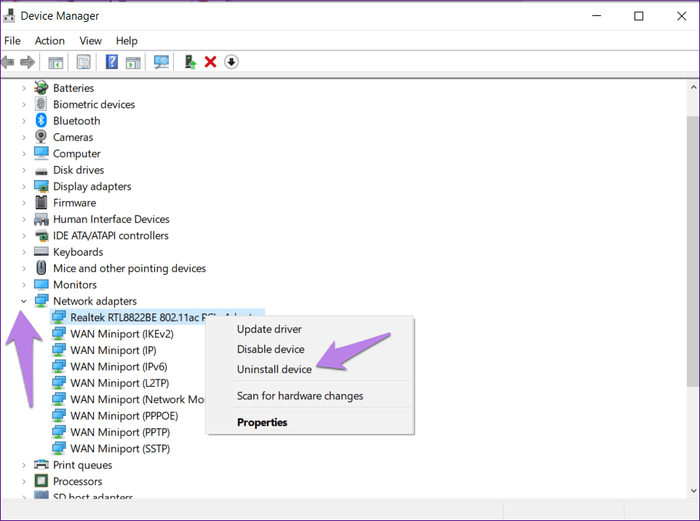700x521 pixels.
Task: Click the vertical scrollbar thumb
Action: (x=692, y=240)
